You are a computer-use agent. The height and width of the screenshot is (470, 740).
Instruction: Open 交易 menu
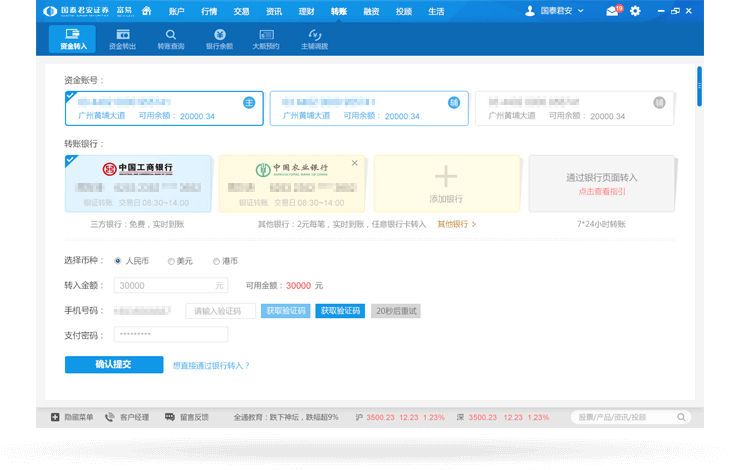click(x=241, y=11)
